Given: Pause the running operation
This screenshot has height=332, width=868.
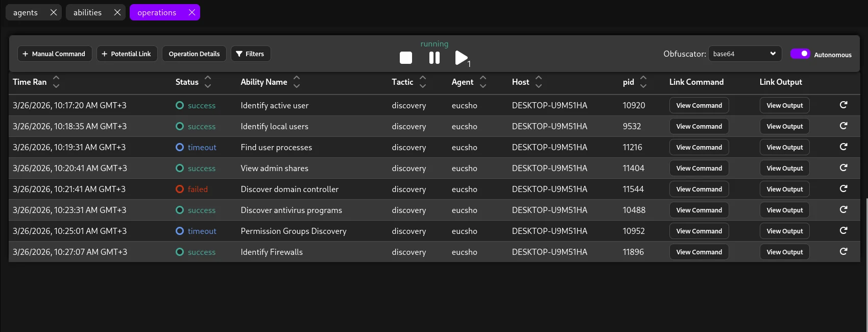Looking at the screenshot, I should click(x=435, y=58).
